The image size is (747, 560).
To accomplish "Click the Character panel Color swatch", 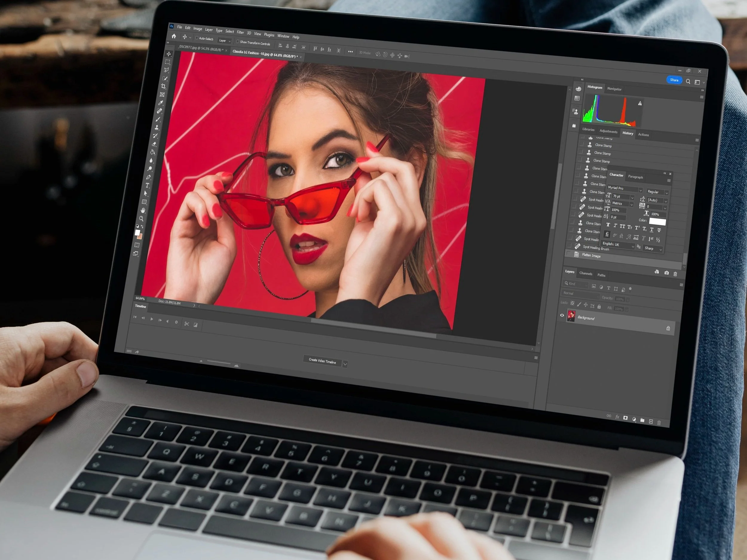I will [657, 221].
